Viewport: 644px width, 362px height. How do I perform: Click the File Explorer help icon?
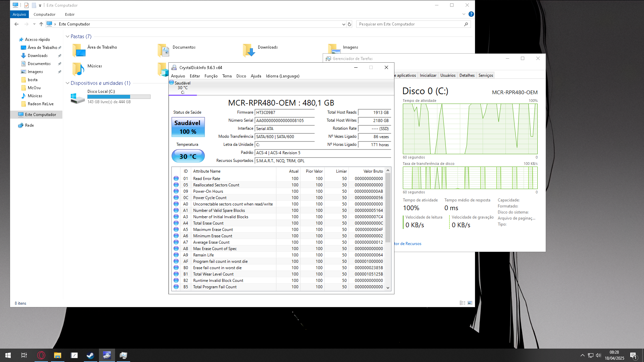(x=471, y=14)
